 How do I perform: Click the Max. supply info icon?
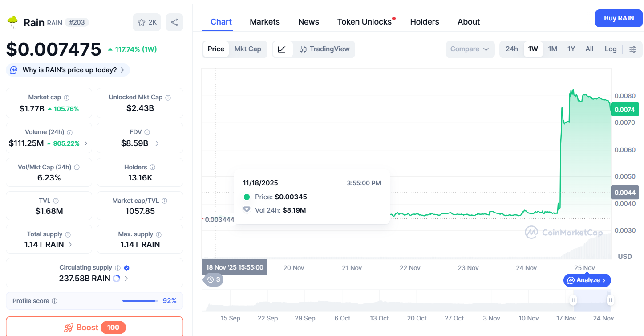pyautogui.click(x=159, y=234)
